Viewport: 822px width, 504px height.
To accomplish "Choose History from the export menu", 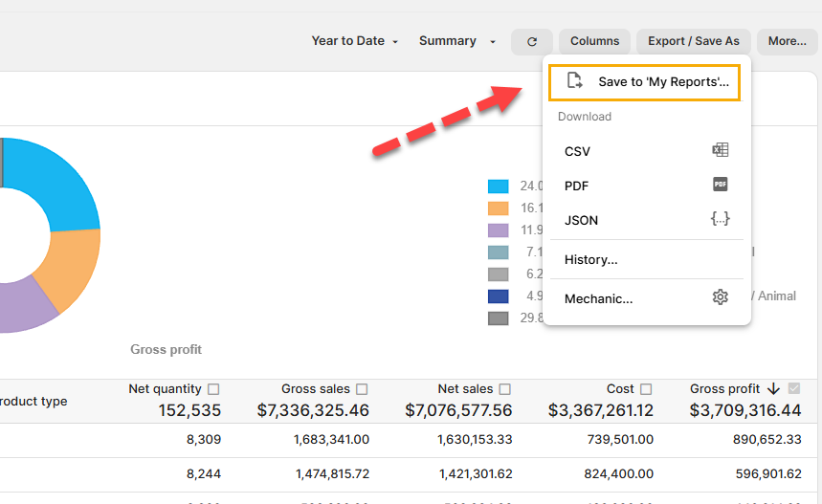I will click(590, 259).
